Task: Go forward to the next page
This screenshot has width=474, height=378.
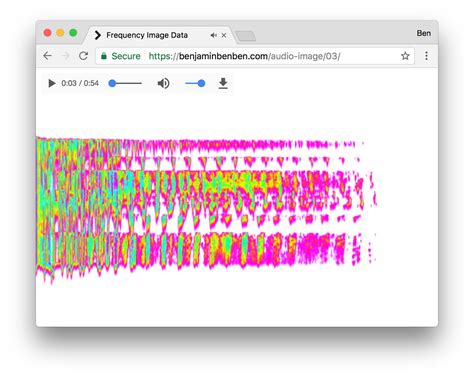Action: pos(66,56)
